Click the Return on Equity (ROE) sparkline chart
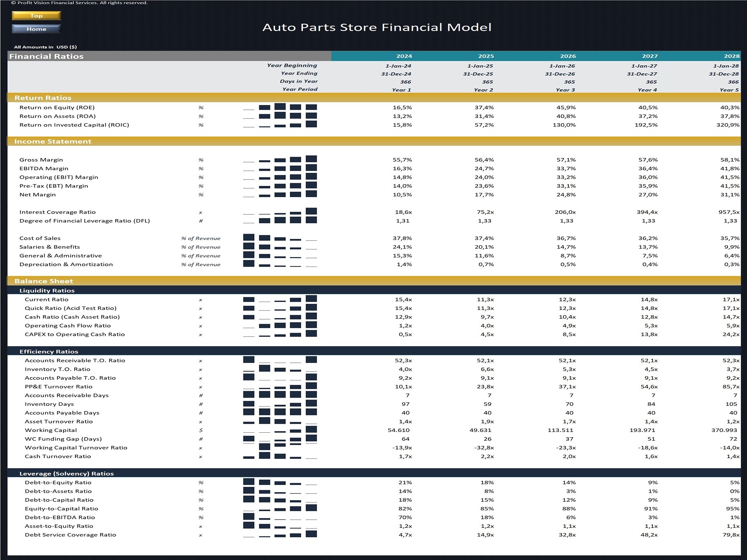Viewport: 747px width, 560px height. click(x=280, y=107)
